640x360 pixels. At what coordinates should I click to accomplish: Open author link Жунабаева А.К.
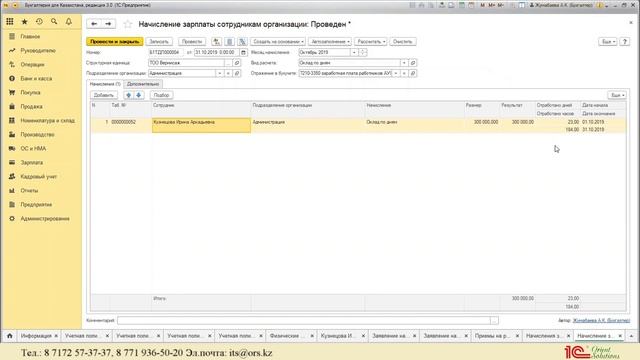(601, 320)
